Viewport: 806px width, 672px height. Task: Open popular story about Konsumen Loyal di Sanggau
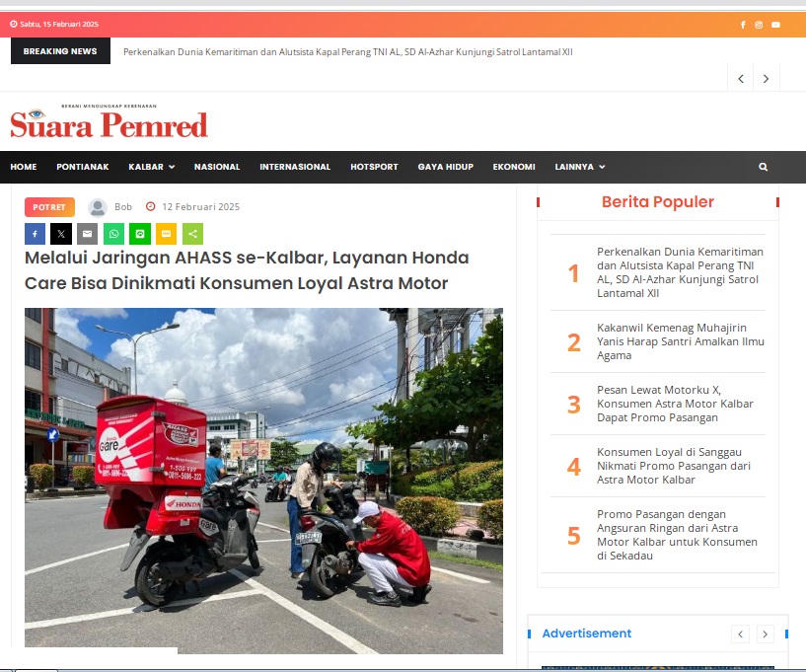coord(674,466)
